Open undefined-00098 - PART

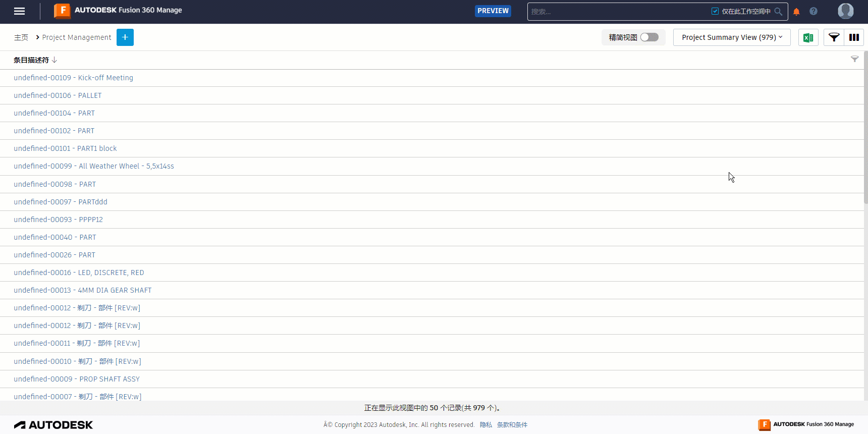pyautogui.click(x=55, y=184)
